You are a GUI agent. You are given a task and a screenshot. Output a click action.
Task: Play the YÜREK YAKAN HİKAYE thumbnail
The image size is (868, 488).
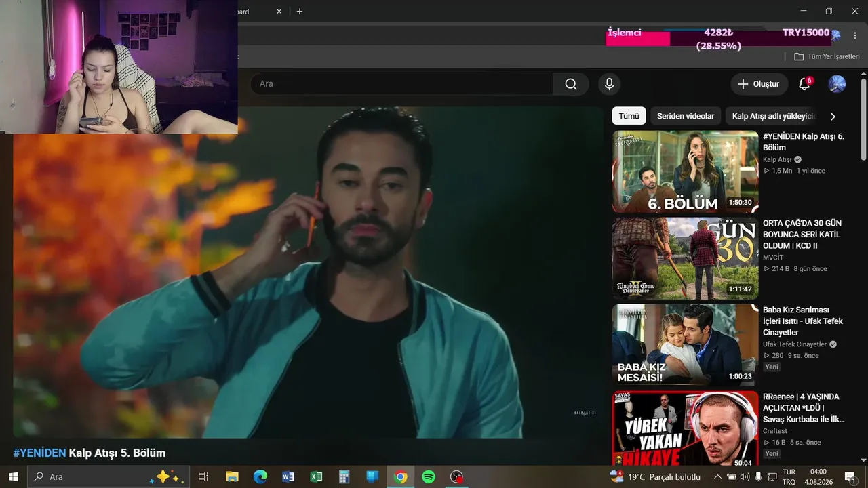pos(685,428)
